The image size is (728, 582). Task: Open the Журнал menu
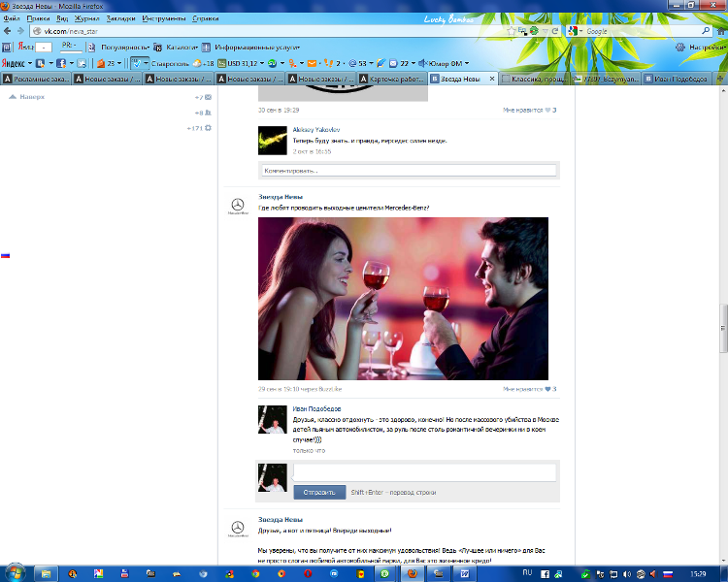[x=86, y=18]
